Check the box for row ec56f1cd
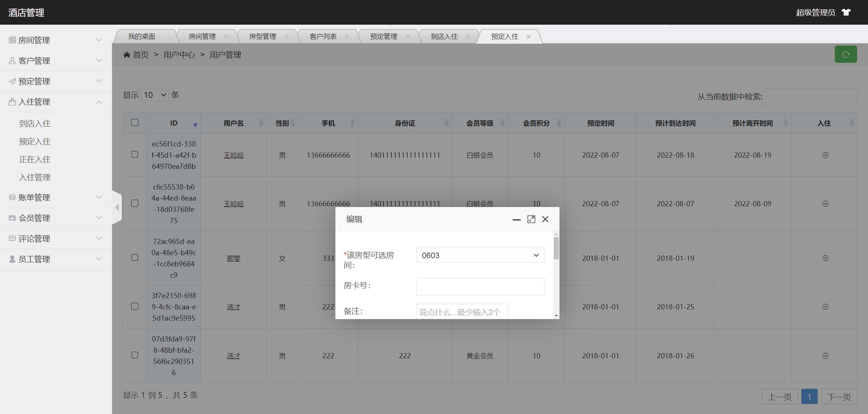 [x=135, y=154]
